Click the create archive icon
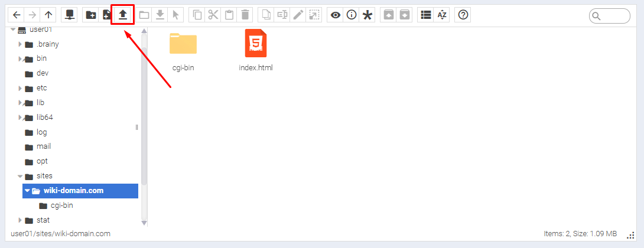 click(405, 15)
